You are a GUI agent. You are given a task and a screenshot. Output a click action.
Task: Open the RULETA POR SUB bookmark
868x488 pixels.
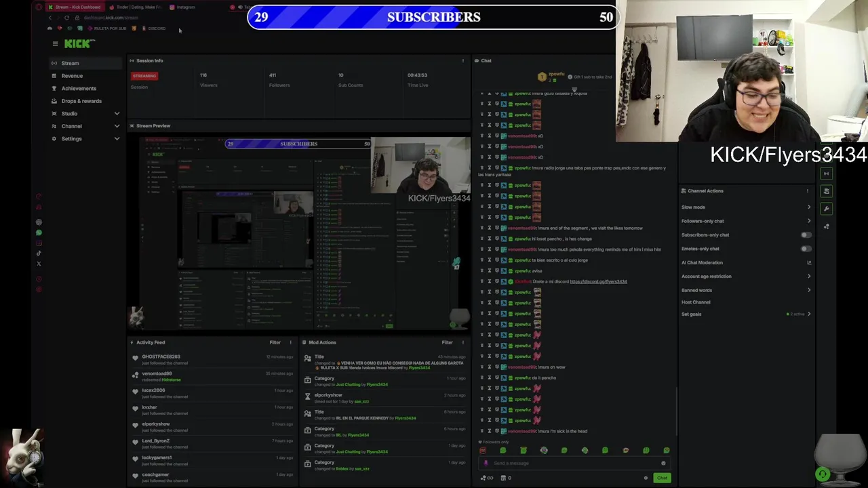pos(107,28)
